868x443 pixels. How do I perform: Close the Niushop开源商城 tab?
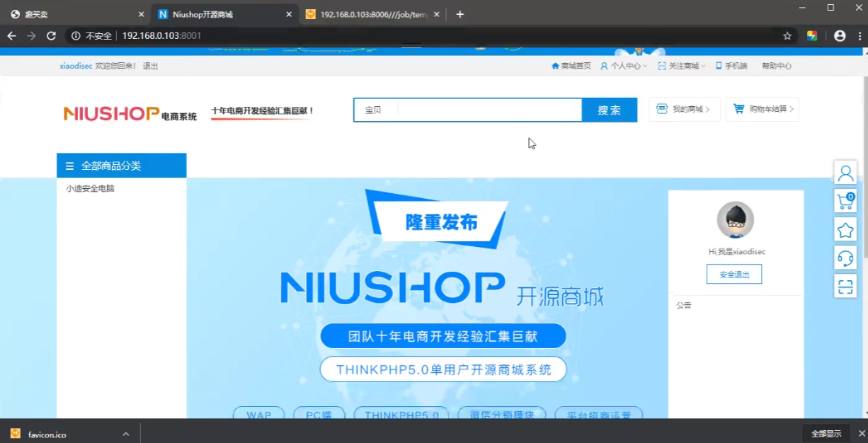click(289, 14)
